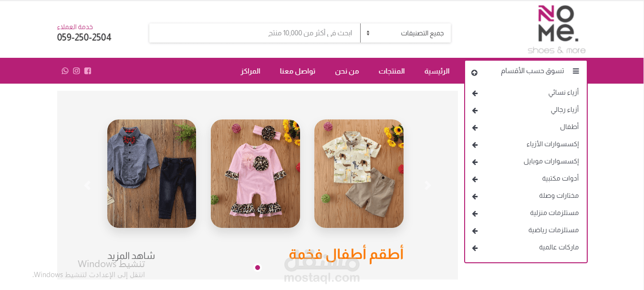Open the Instagram social icon

tap(76, 71)
